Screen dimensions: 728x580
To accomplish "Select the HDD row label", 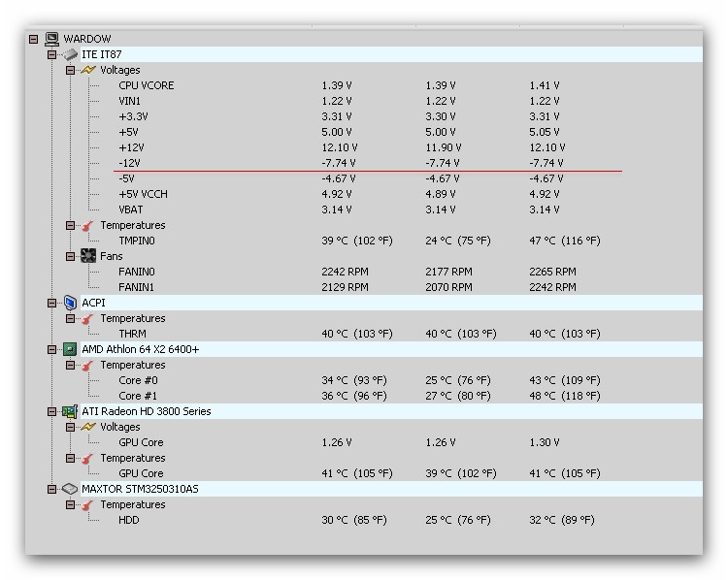I will (x=128, y=520).
